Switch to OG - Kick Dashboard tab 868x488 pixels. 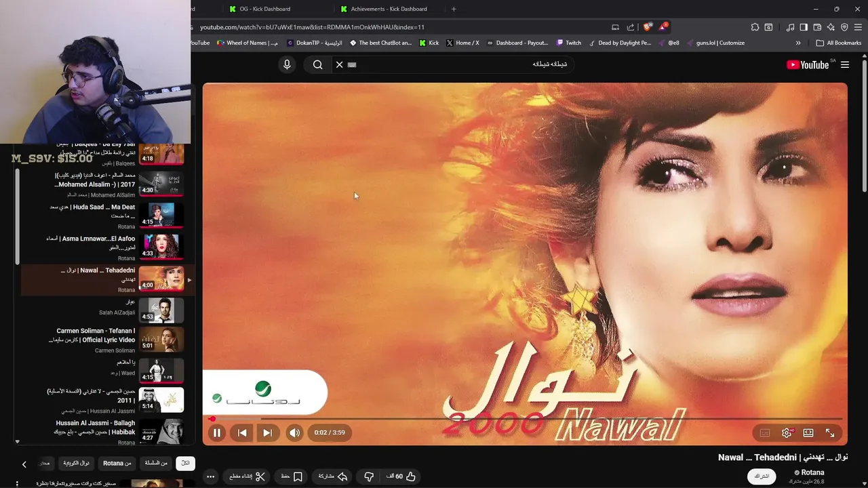264,9
